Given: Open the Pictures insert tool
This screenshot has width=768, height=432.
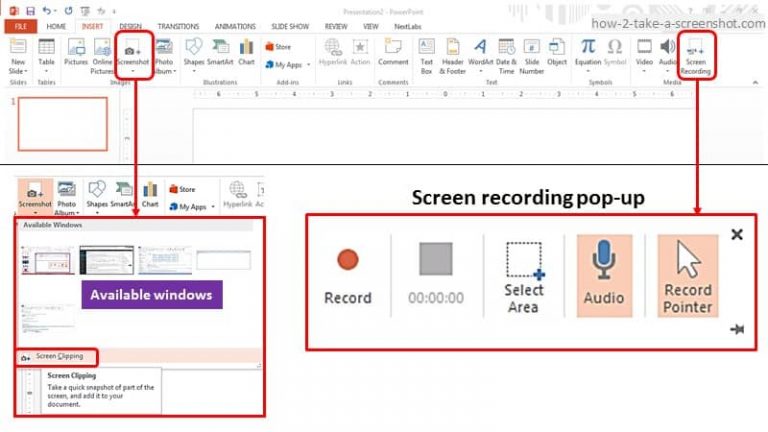Looking at the screenshot, I should (76, 52).
